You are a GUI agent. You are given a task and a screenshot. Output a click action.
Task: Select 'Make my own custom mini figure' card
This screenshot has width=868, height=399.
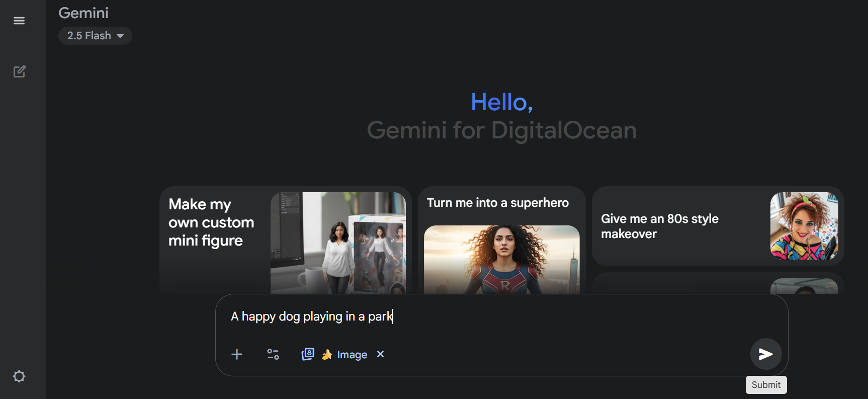(286, 241)
